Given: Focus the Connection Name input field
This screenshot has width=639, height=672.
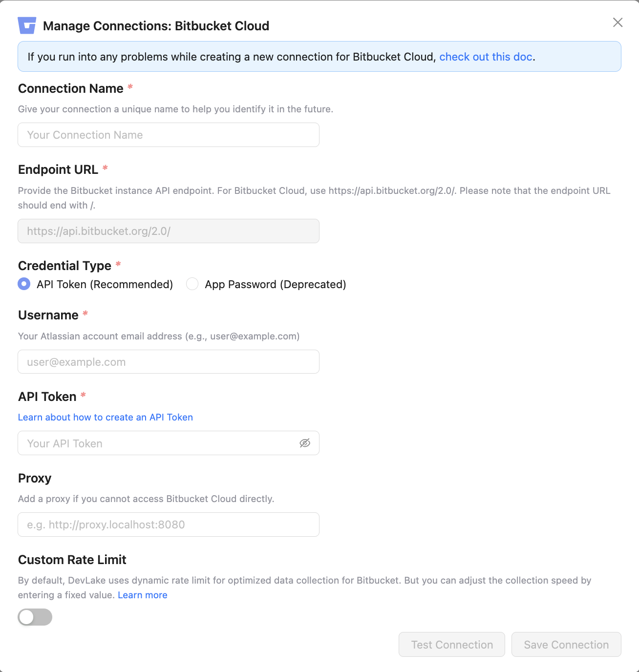Looking at the screenshot, I should tap(168, 135).
